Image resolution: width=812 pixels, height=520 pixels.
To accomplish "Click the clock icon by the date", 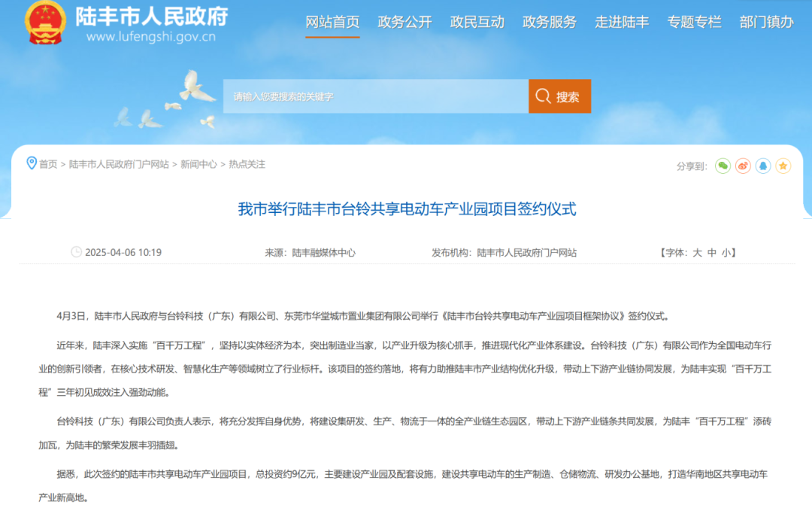I will [76, 252].
